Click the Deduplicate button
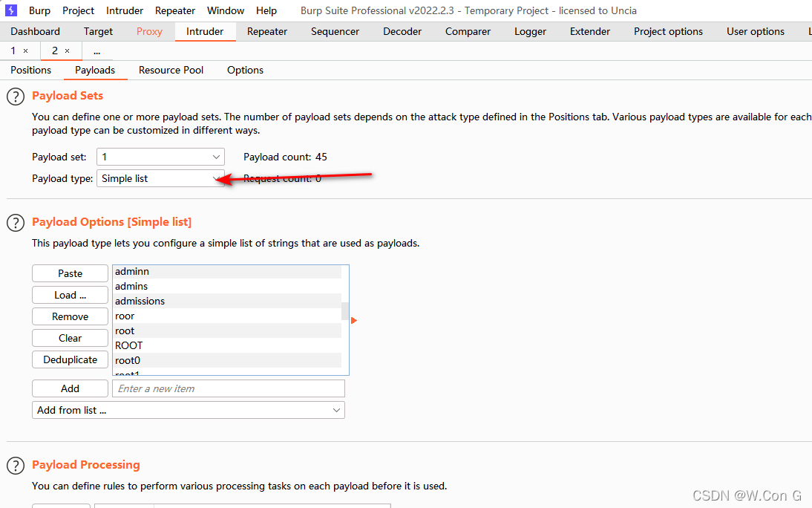 70,359
